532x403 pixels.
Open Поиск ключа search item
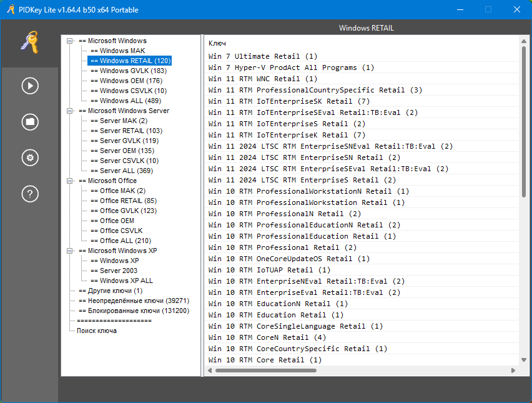point(96,331)
